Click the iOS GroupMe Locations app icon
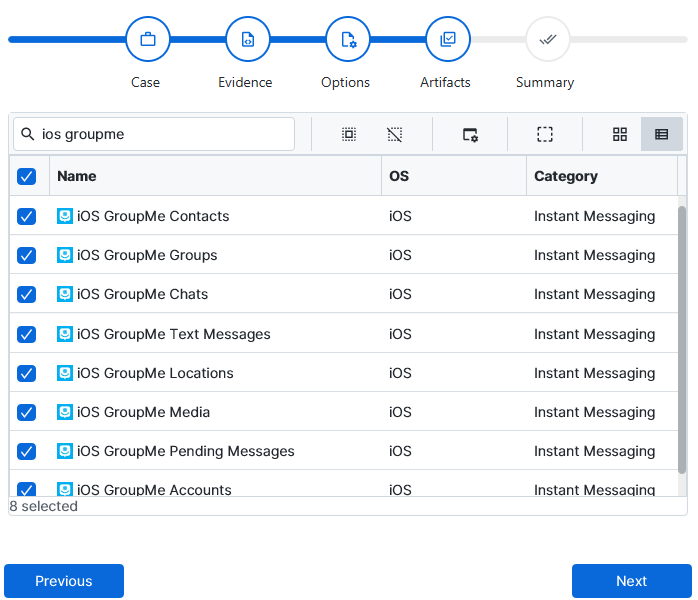This screenshot has width=698, height=600. click(65, 373)
